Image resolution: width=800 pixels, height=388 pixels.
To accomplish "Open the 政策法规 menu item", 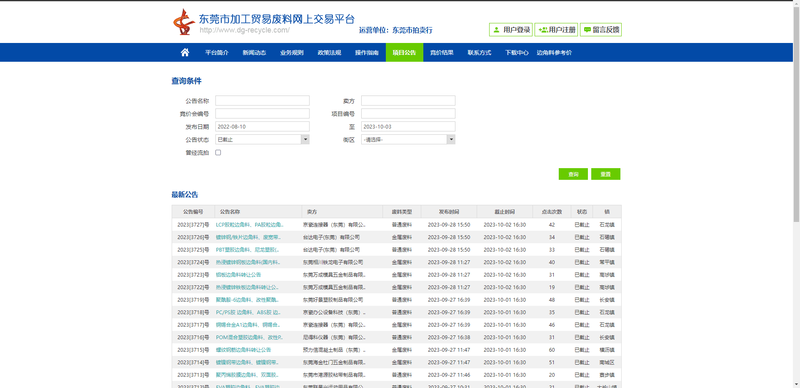I will [329, 53].
